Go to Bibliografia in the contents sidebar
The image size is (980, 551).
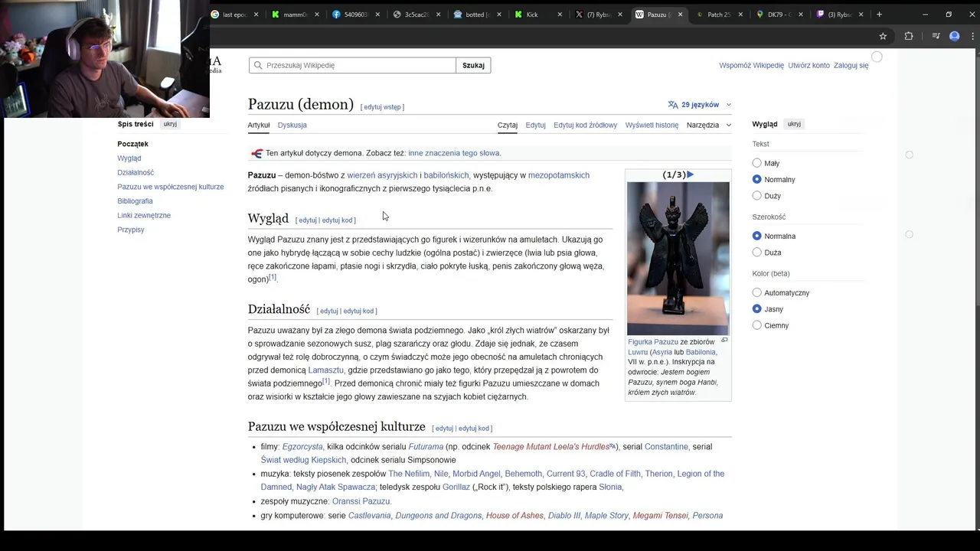(x=135, y=201)
